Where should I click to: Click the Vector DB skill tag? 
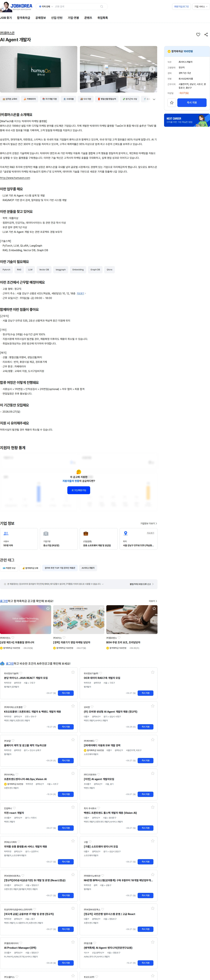(44, 270)
